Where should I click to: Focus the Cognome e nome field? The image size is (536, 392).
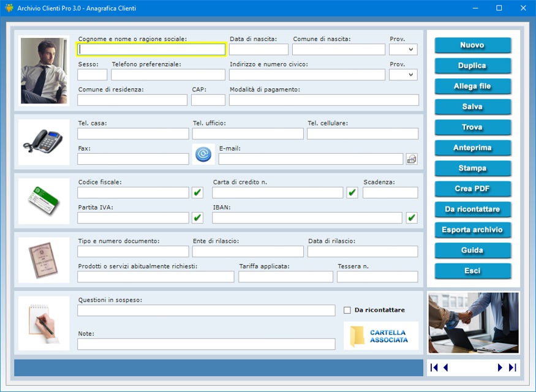click(x=151, y=50)
